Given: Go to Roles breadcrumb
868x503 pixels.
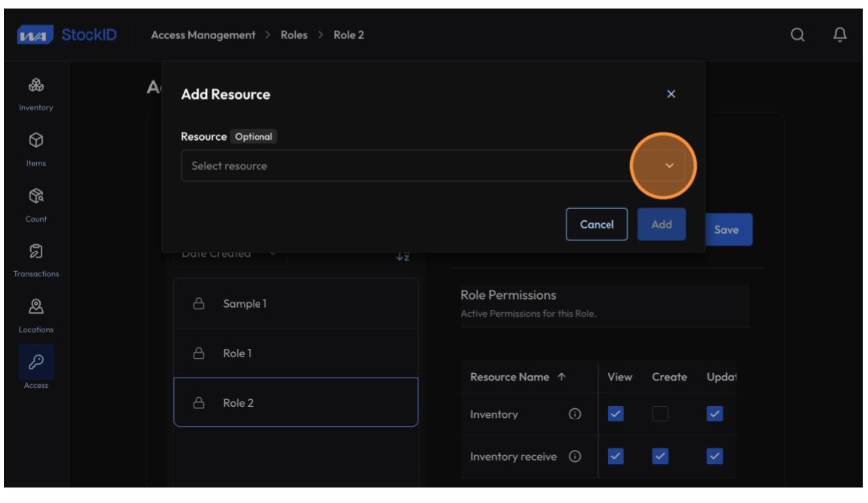Looking at the screenshot, I should [294, 35].
